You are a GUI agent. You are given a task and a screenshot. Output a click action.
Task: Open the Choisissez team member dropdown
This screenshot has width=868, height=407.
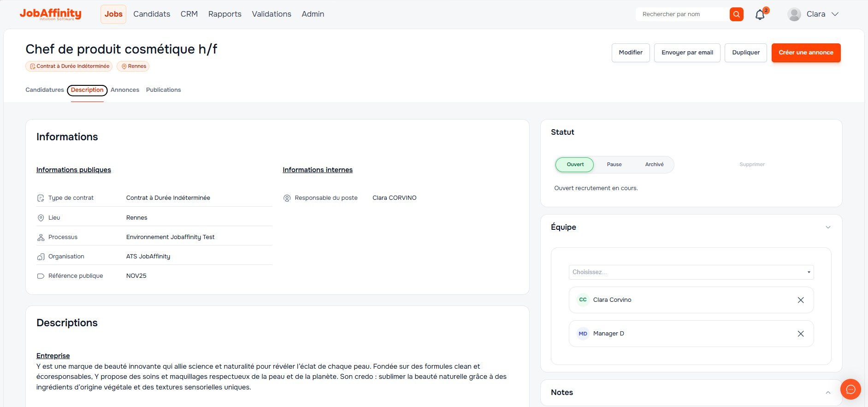click(x=691, y=272)
